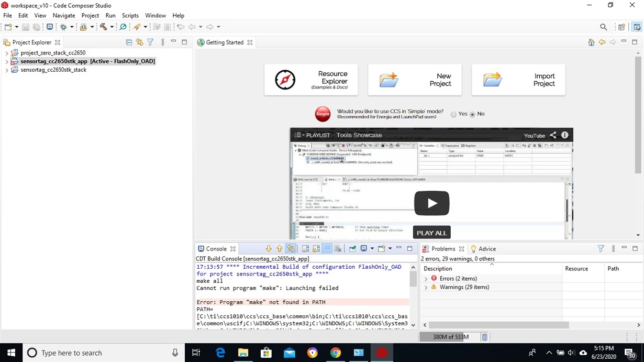
Task: Select the Problems tab
Action: (443, 249)
